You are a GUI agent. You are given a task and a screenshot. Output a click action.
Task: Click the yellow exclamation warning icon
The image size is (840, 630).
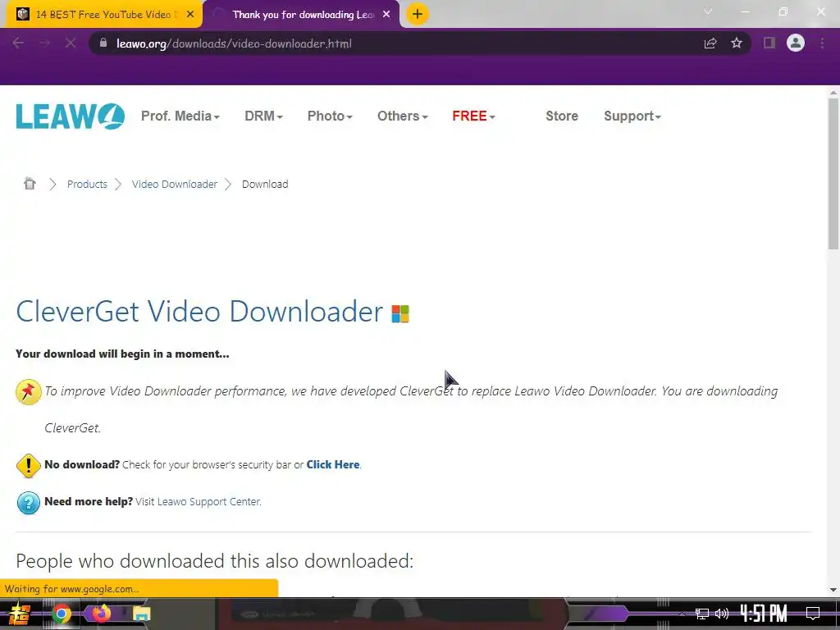(29, 466)
